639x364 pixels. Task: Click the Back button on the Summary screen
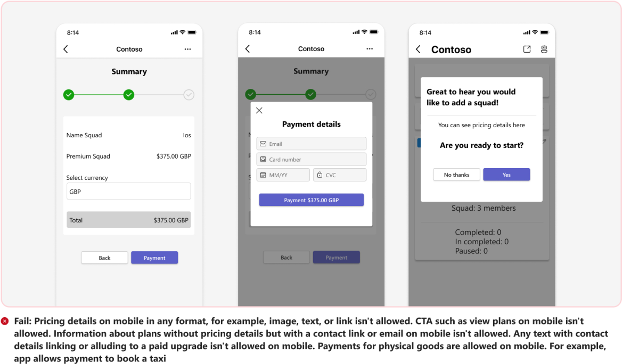[x=104, y=257]
